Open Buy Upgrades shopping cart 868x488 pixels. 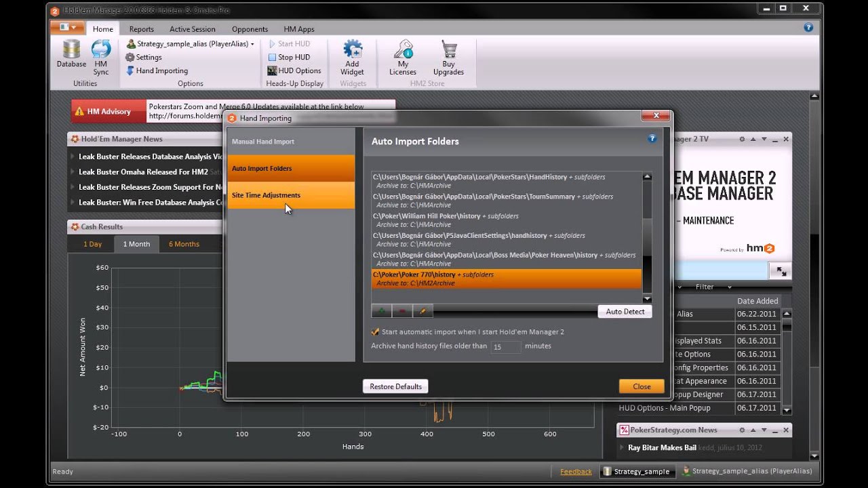coord(448,58)
